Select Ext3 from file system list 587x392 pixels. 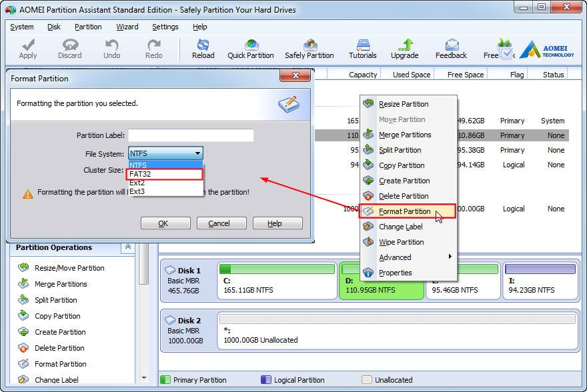coord(165,191)
